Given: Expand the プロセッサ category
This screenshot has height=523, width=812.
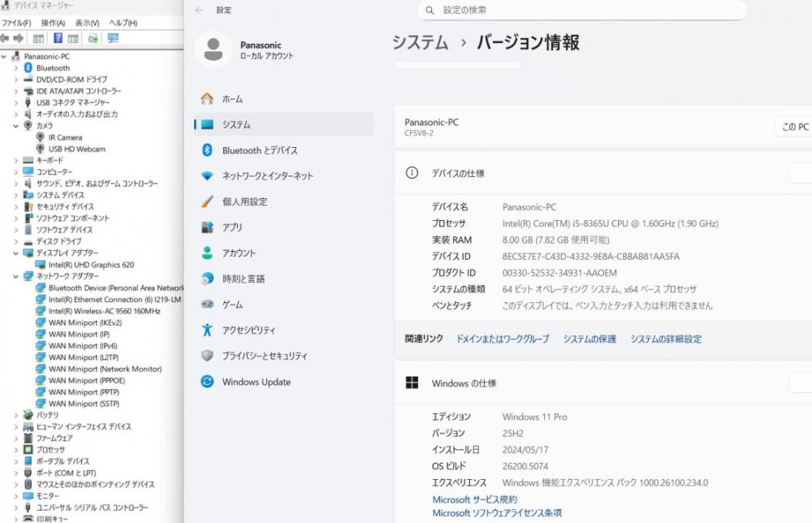Looking at the screenshot, I should tap(16, 449).
